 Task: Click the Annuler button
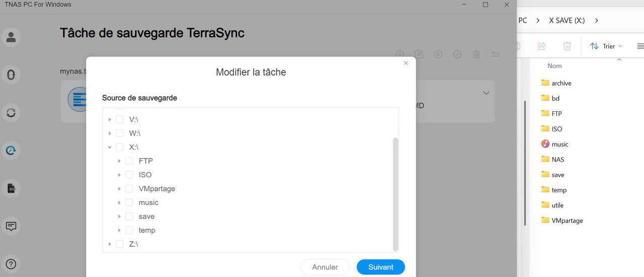click(325, 267)
